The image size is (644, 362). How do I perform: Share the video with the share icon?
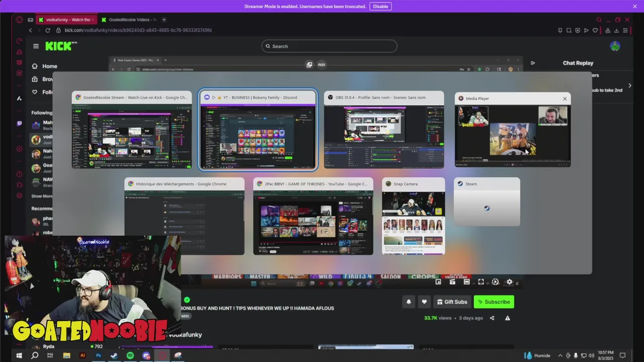[x=492, y=318]
